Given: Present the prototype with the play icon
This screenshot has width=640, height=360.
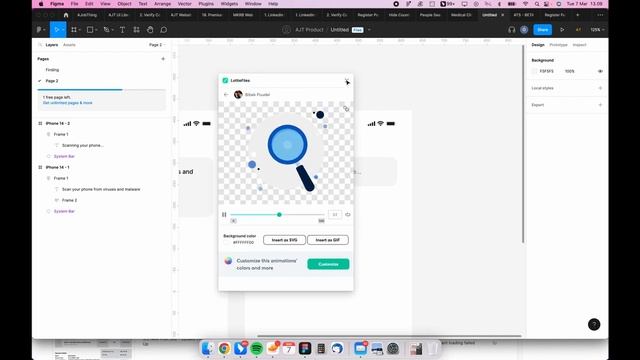Looking at the screenshot, I should (562, 30).
